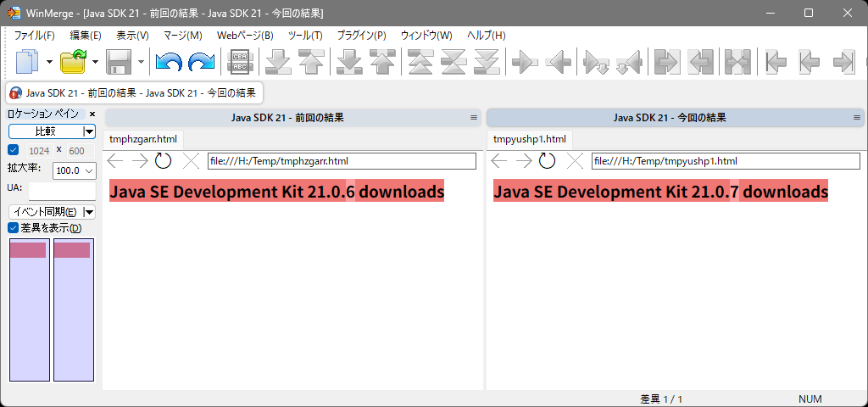This screenshot has width=868, height=407.
Task: Click the Copy All to Left icon
Action: click(x=700, y=61)
